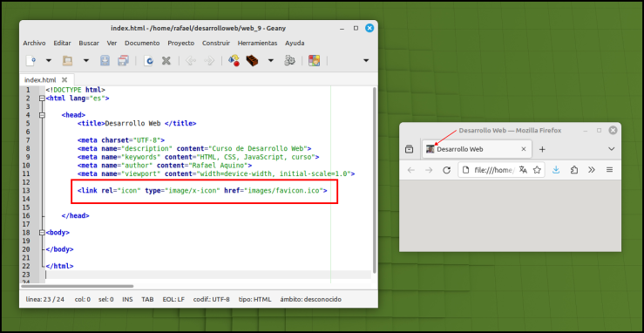
Task: Navigate back one location in Geany
Action: tap(190, 61)
